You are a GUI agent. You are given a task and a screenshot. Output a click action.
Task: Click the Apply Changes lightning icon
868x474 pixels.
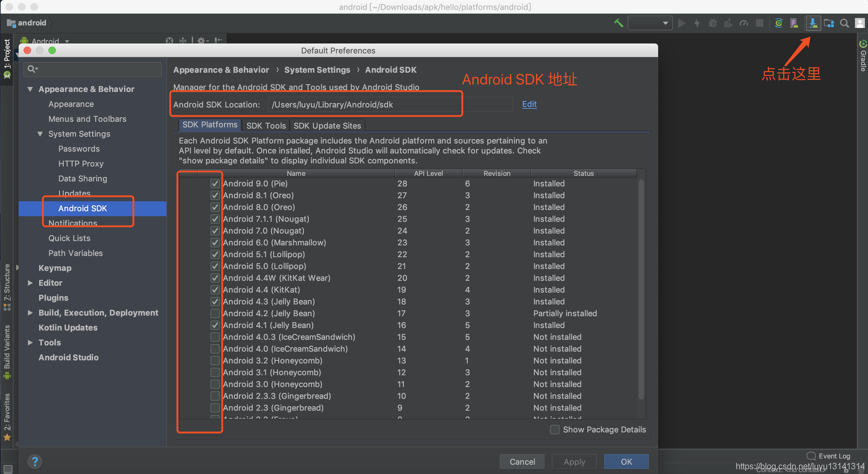pyautogui.click(x=697, y=23)
